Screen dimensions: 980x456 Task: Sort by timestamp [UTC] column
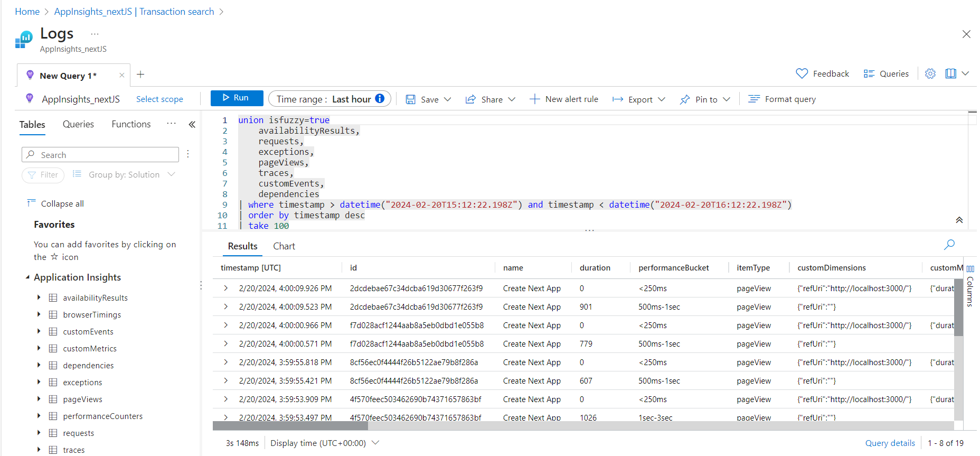(x=251, y=268)
